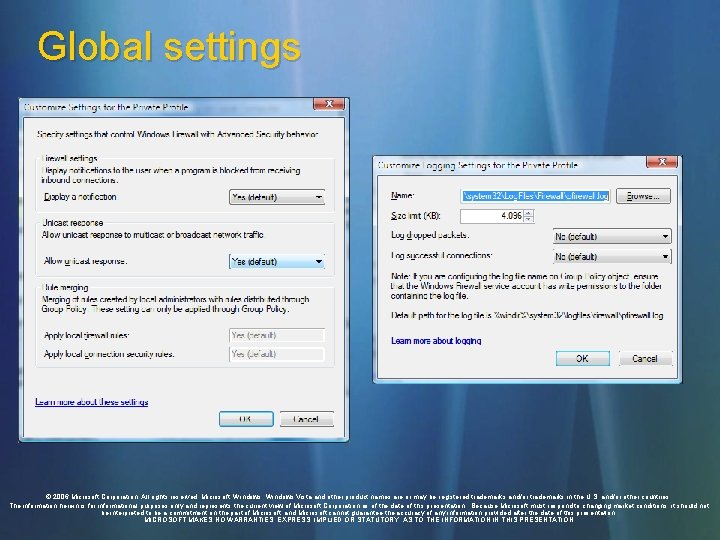
Task: Open the Log dropped packets dropdown
Action: (x=612, y=236)
